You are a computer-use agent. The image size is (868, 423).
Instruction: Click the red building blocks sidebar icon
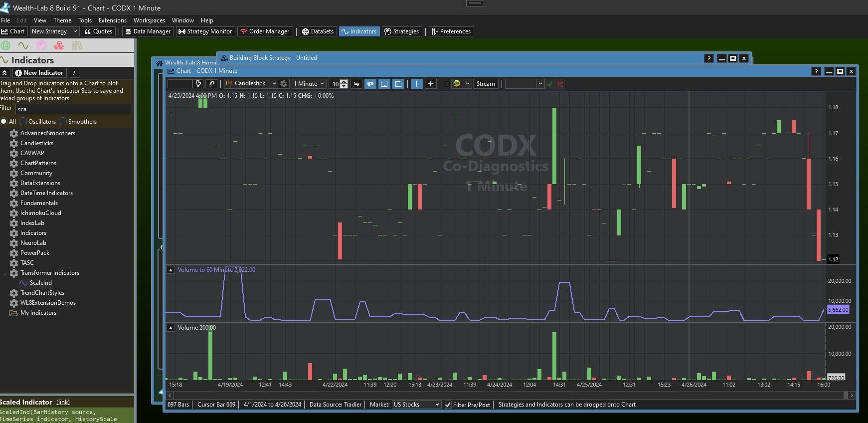59,45
